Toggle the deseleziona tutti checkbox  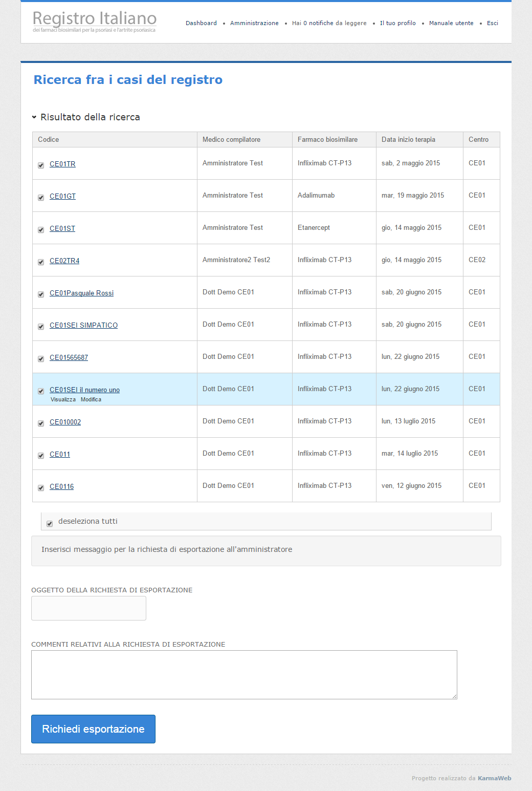pyautogui.click(x=50, y=524)
